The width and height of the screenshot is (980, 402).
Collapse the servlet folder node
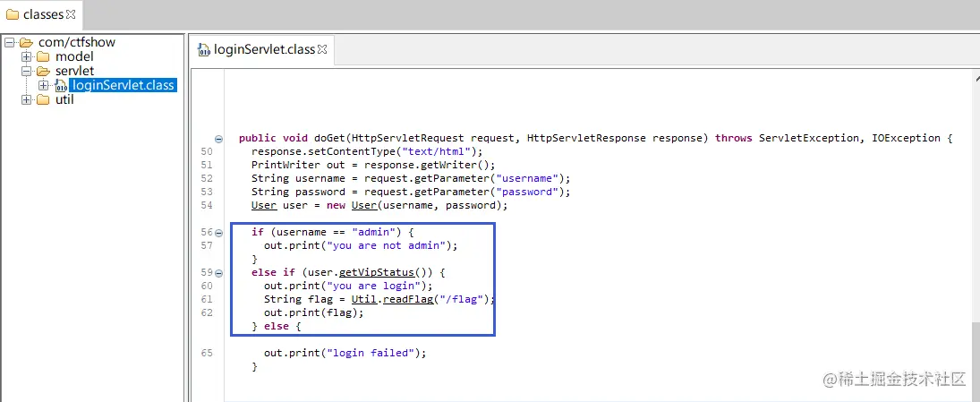coord(26,72)
